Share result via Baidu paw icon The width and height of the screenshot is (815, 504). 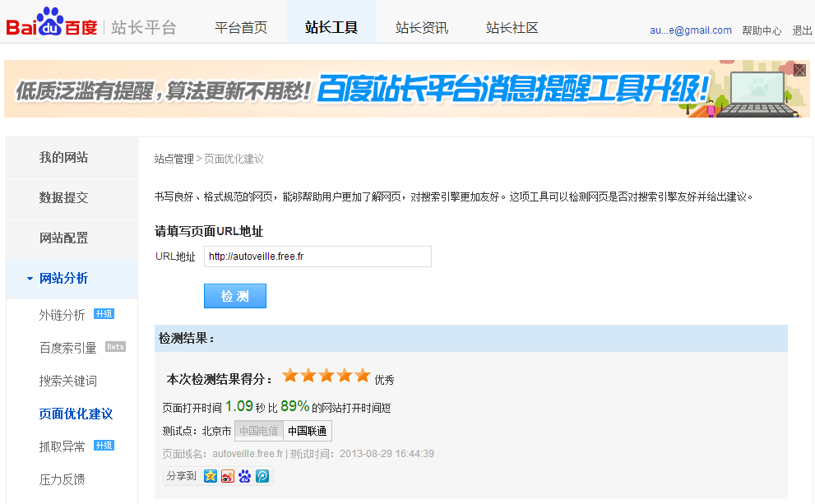tap(245, 476)
